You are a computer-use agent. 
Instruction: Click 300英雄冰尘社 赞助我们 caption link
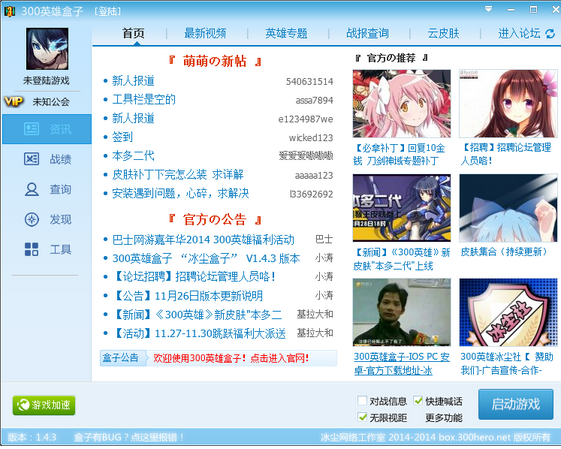click(x=507, y=363)
